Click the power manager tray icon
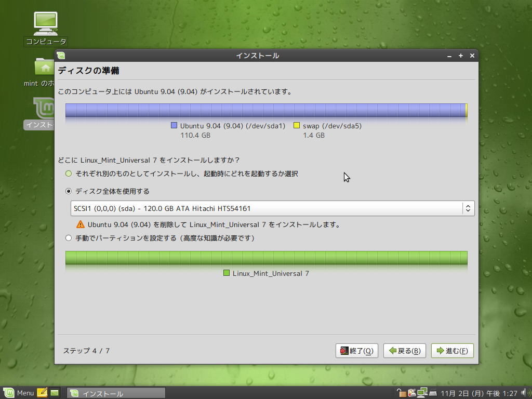This screenshot has height=399, width=532. (412, 393)
